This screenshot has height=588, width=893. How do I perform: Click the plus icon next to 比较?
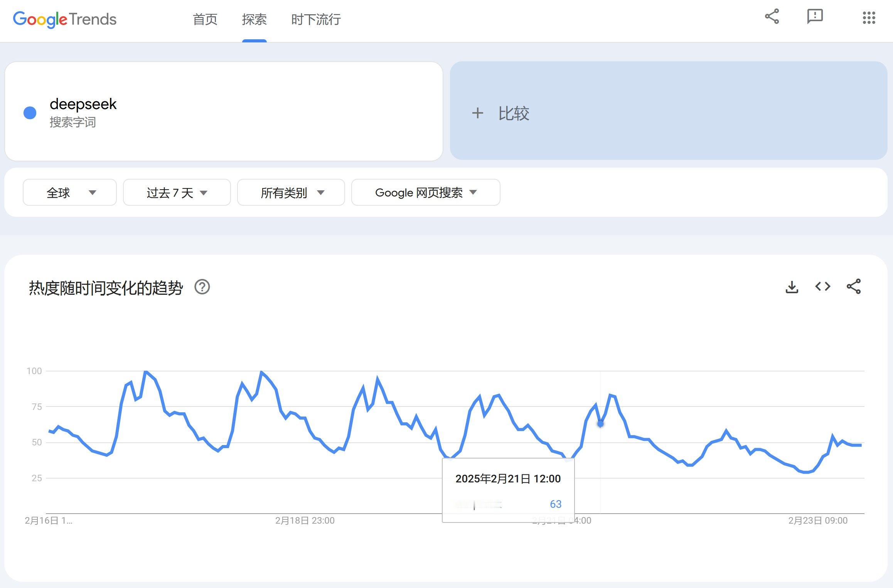[477, 113]
